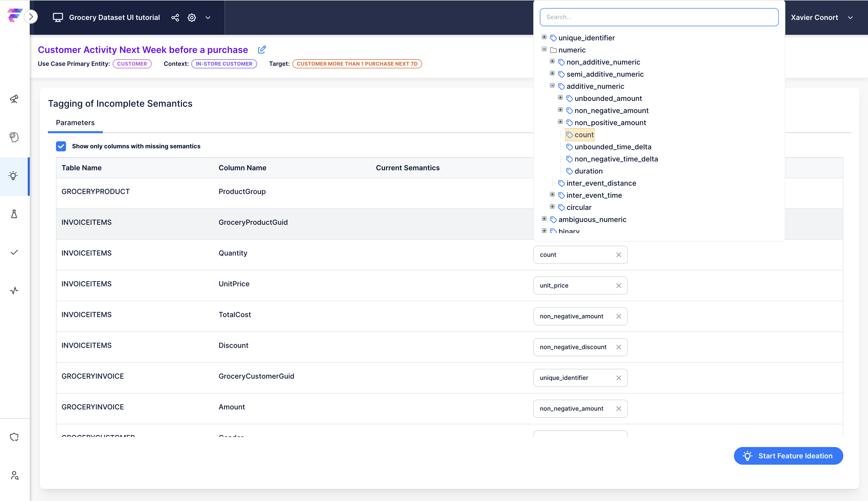Open the flask experiment sidebar icon
The height and width of the screenshot is (501, 868).
click(14, 214)
